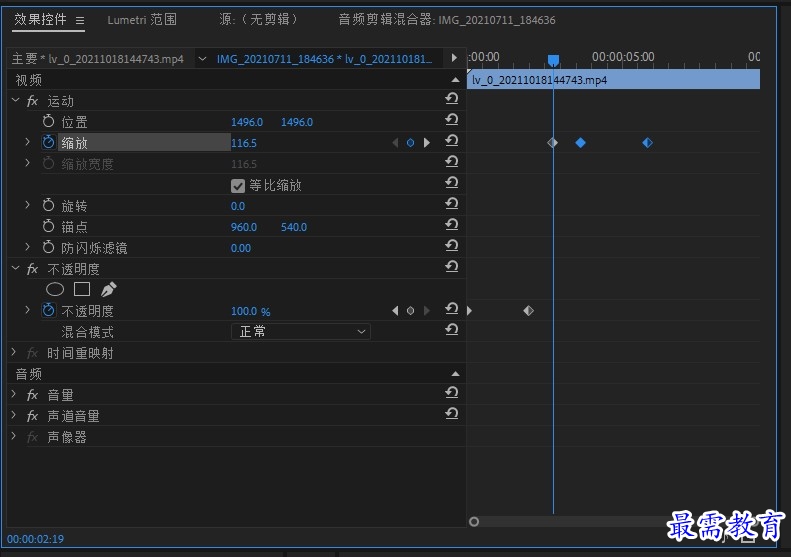Viewport: 791px width, 557px height.
Task: Collapse the 音频 section triangle
Action: (x=456, y=374)
